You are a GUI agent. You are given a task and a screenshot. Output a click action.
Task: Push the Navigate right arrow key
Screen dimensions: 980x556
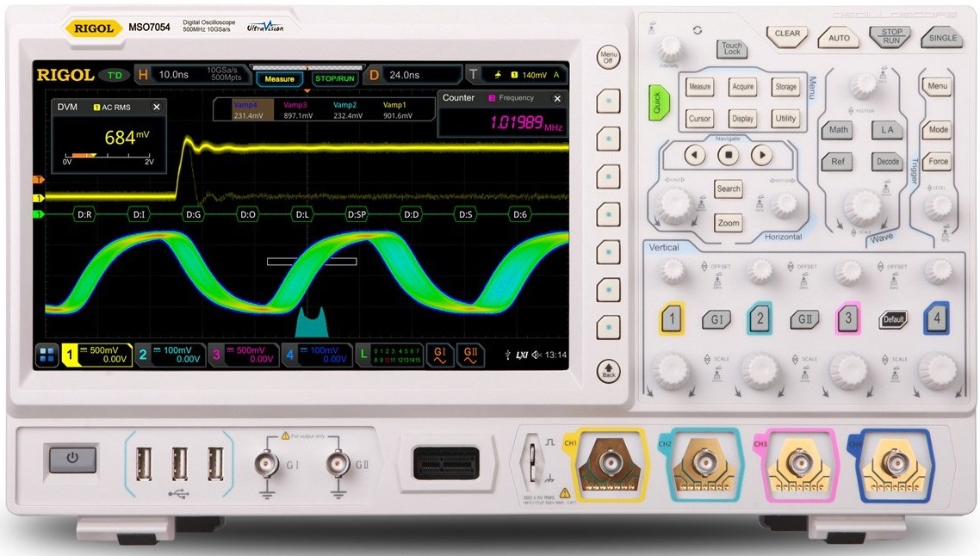pos(761,155)
